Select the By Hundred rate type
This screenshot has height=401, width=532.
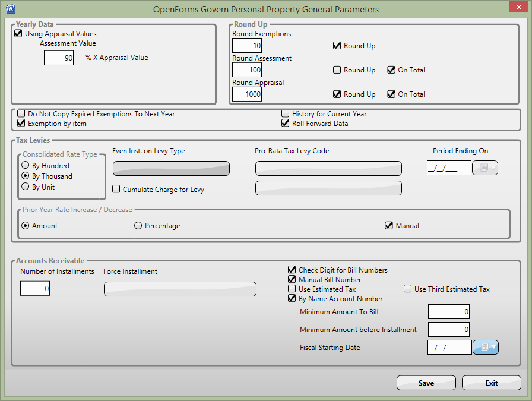coord(26,166)
